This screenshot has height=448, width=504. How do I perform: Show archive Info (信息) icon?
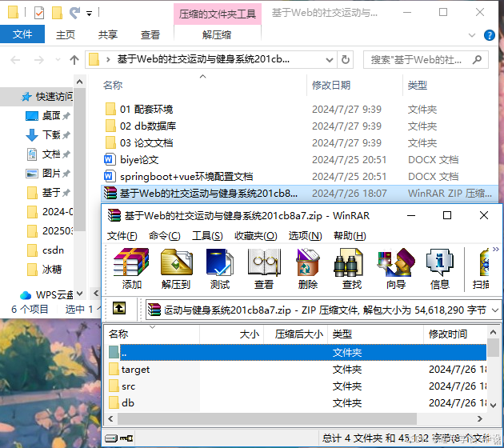(x=440, y=268)
